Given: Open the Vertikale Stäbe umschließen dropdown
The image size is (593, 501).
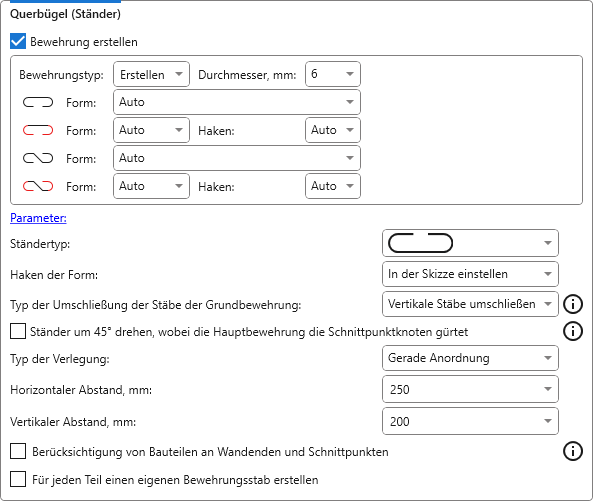Looking at the screenshot, I should coord(470,304).
